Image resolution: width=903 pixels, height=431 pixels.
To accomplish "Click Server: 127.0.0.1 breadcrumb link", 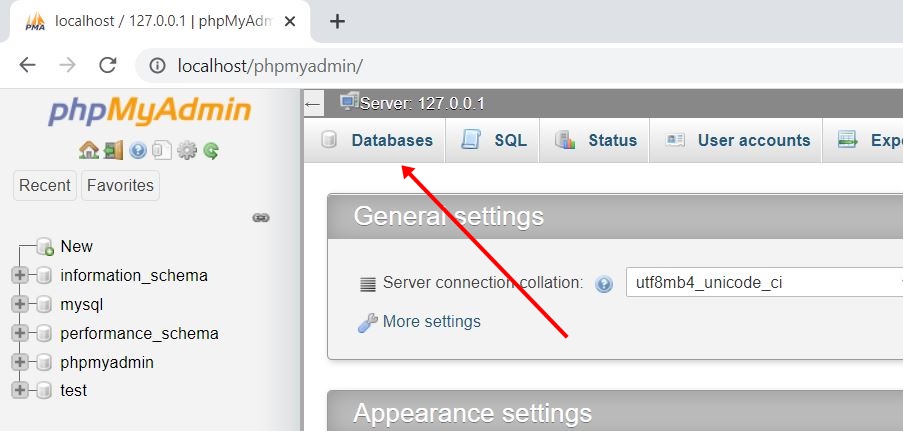I will pyautogui.click(x=422, y=104).
